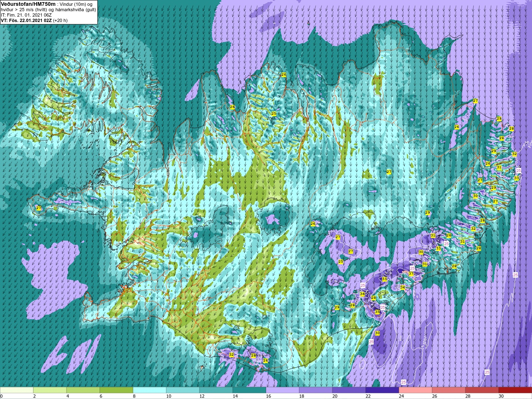The width and height of the screenshot is (532, 399).
Task: Click the 'Veðurstofan/HM750m' title text
Action: pos(28,4)
